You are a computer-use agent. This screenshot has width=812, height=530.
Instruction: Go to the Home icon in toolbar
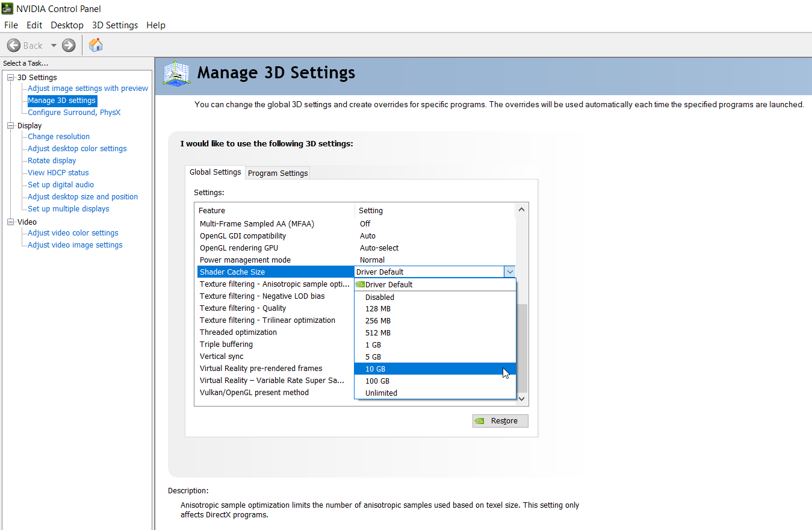click(96, 45)
